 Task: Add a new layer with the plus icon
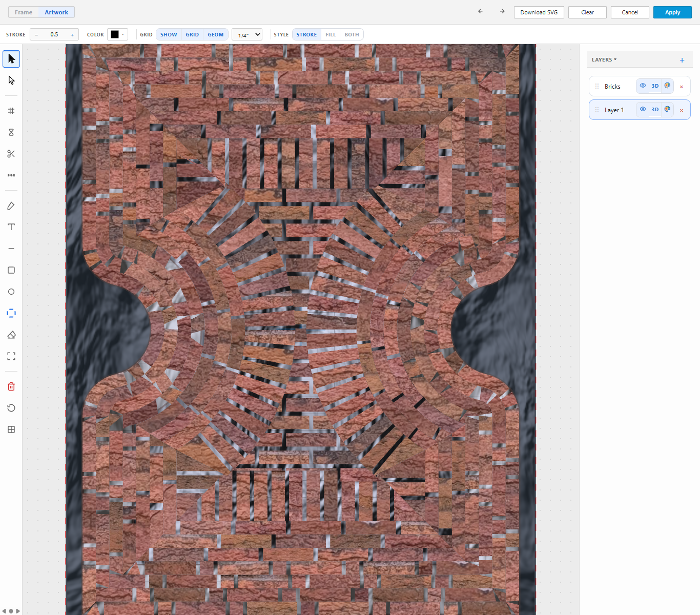point(682,60)
